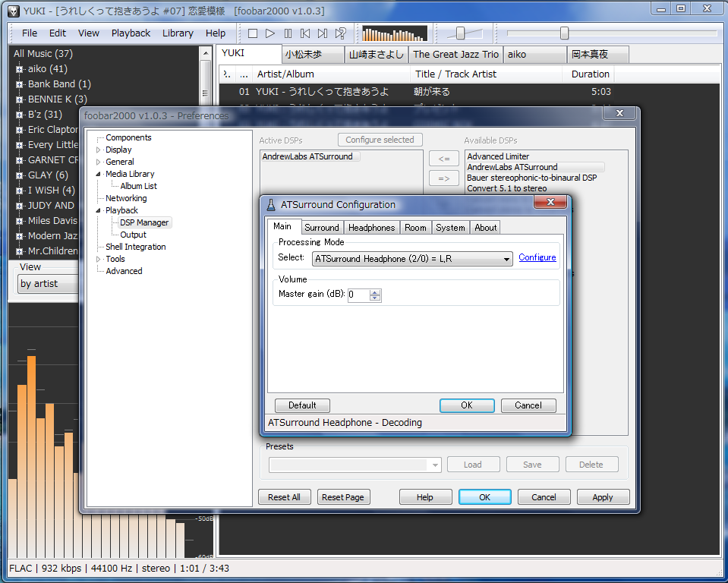Click the spectrum visualization in toolbar
The image size is (728, 583).
[395, 33]
